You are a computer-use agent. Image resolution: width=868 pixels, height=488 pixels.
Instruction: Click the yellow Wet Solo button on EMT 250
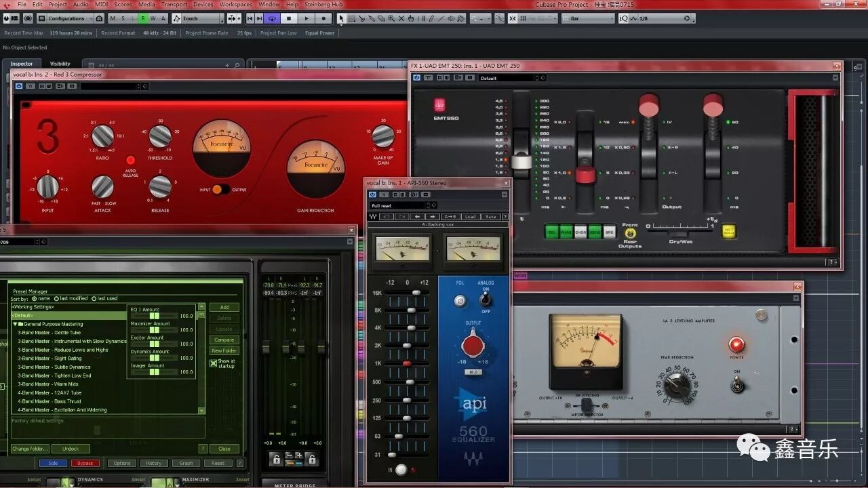pos(728,232)
